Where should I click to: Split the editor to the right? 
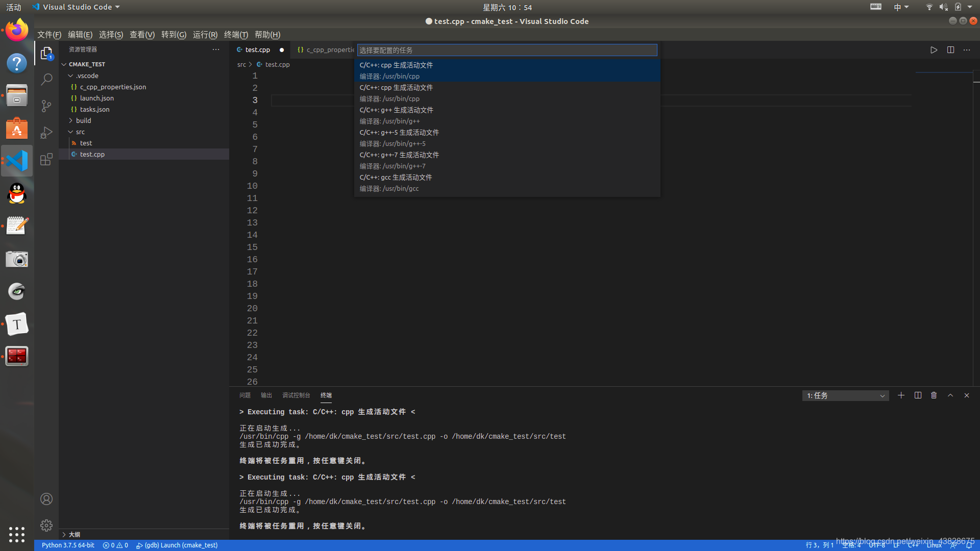coord(950,50)
